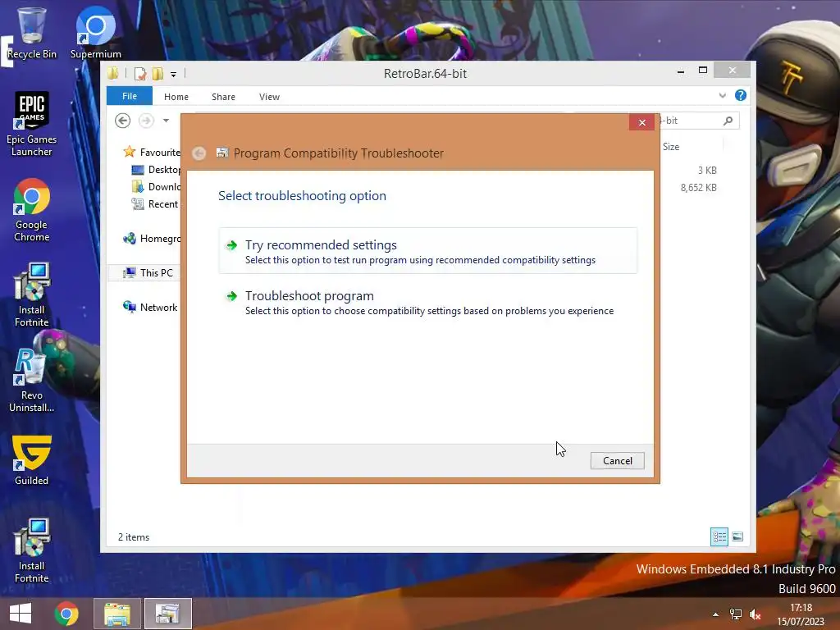Viewport: 840px width, 630px height.
Task: Select the 8,652 KB file row
Action: (698, 188)
